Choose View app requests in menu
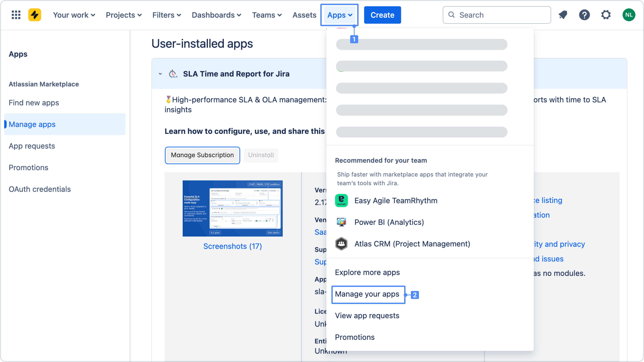The width and height of the screenshot is (644, 362). point(367,316)
